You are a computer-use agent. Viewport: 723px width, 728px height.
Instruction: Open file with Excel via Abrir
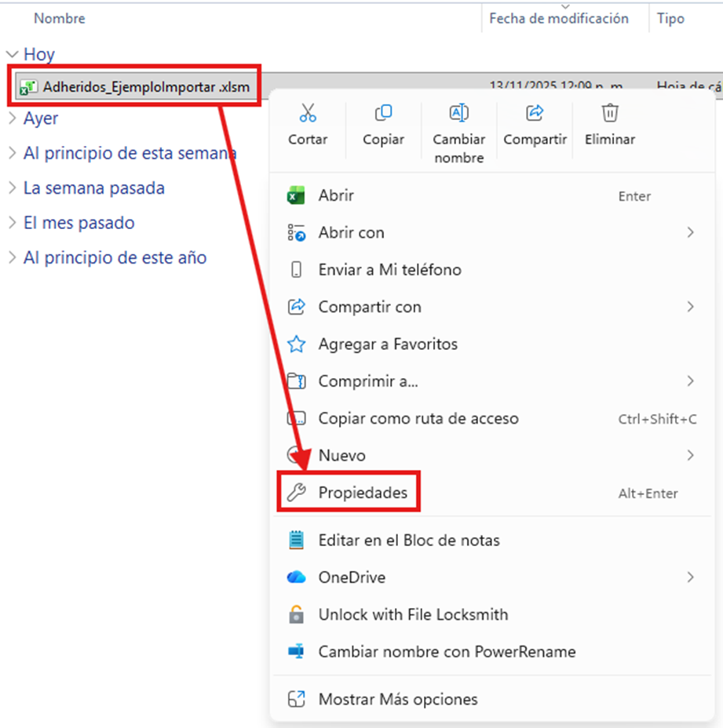click(x=336, y=196)
